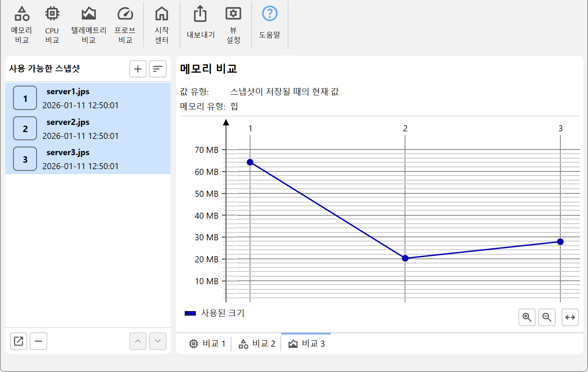Image resolution: width=588 pixels, height=372 pixels.
Task: Select server1.jps snapshot
Action: coord(88,98)
